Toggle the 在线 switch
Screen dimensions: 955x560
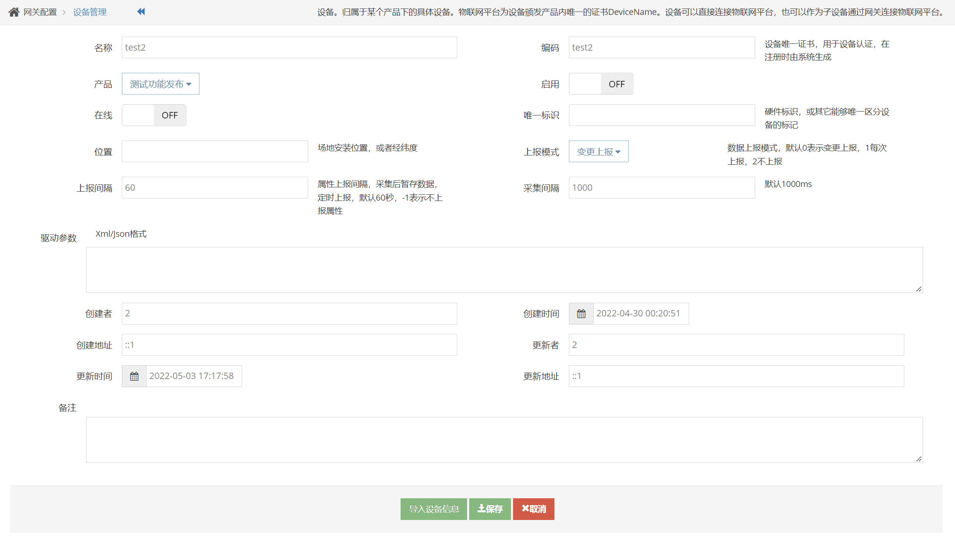pos(154,115)
